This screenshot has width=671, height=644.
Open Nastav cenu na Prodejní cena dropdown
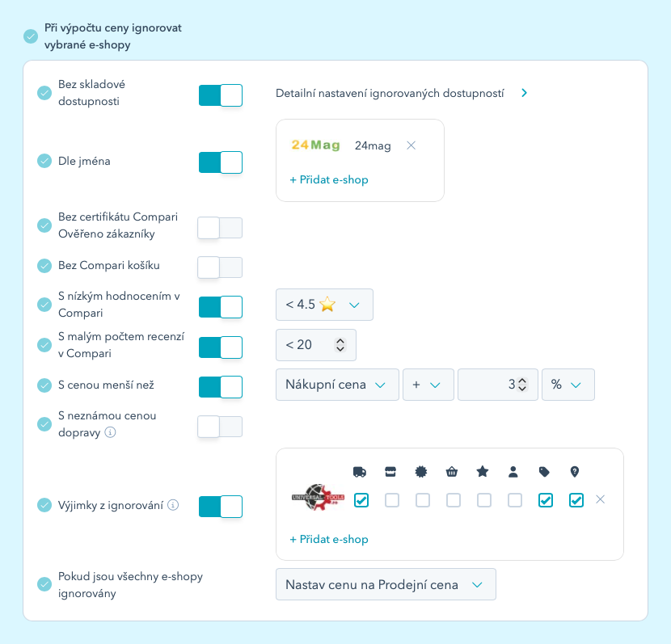[x=386, y=584]
